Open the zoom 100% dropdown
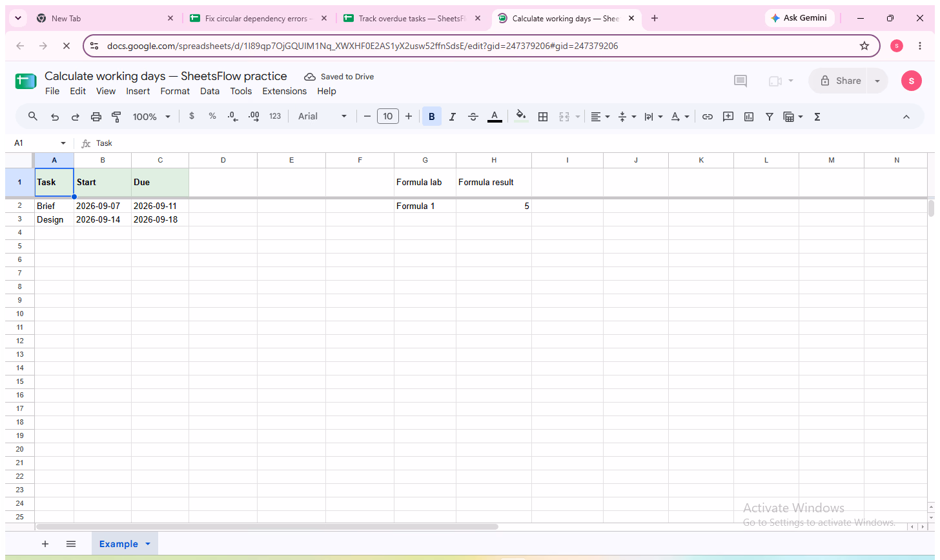 (x=152, y=117)
